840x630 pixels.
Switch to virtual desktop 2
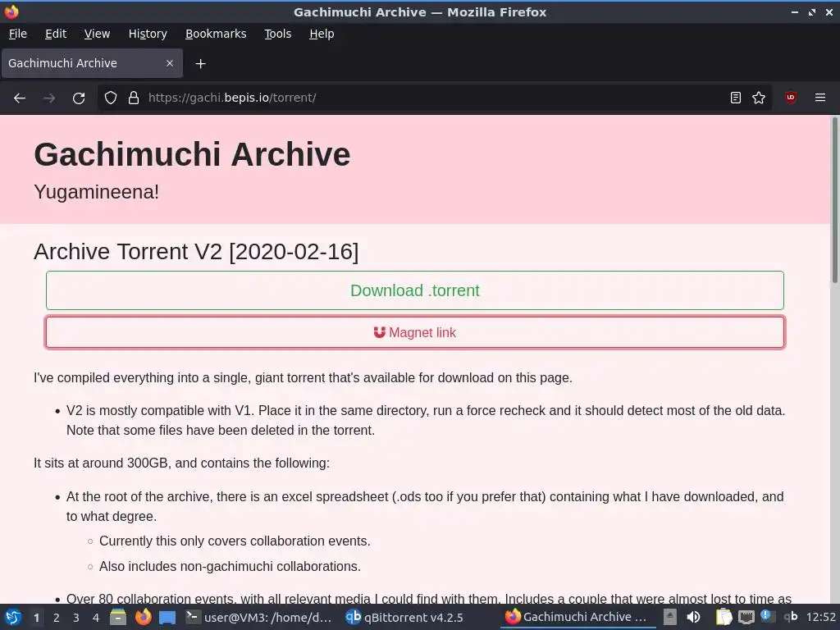[x=57, y=618]
